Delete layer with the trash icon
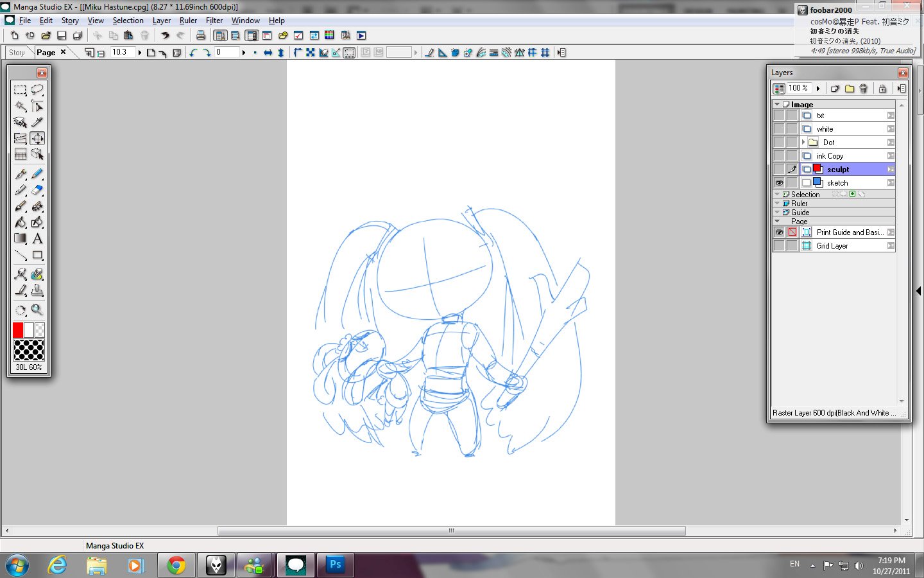Viewport: 924px width, 578px height. point(864,89)
